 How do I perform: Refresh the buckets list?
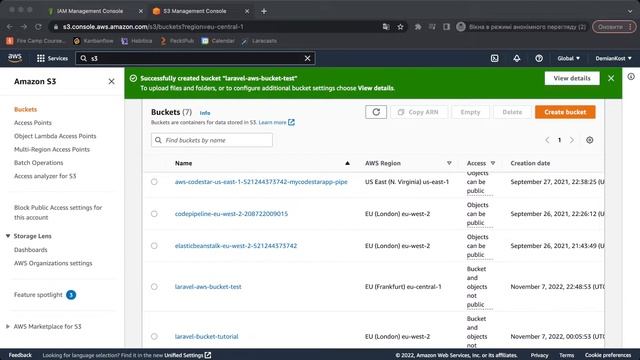tap(376, 112)
